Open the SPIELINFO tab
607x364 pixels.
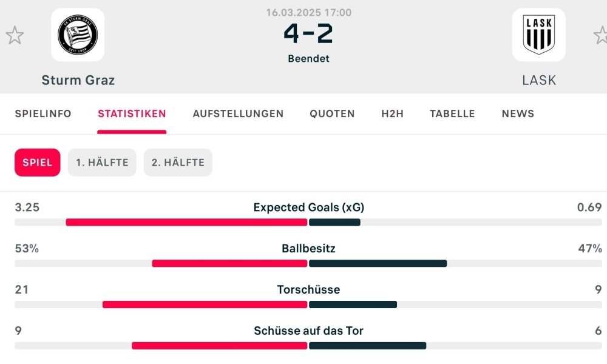(42, 113)
